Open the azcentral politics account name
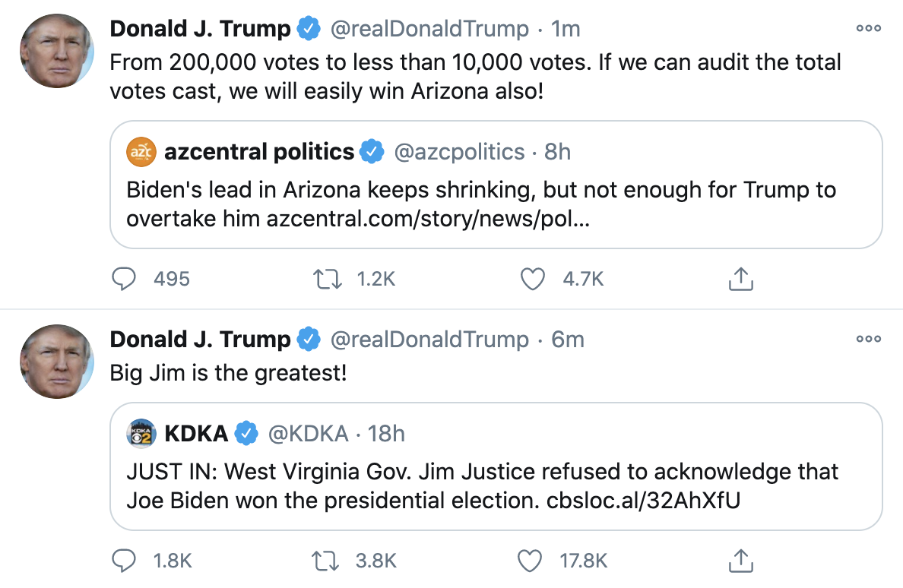 click(x=259, y=152)
